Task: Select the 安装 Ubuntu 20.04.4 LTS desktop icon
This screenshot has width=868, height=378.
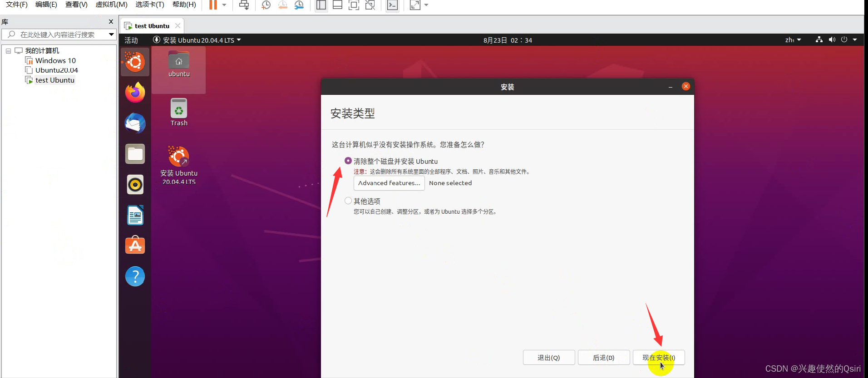Action: [179, 165]
